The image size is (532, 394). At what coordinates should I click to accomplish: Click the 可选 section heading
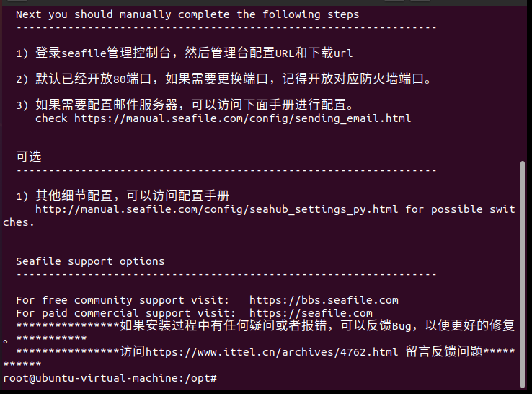[x=29, y=157]
